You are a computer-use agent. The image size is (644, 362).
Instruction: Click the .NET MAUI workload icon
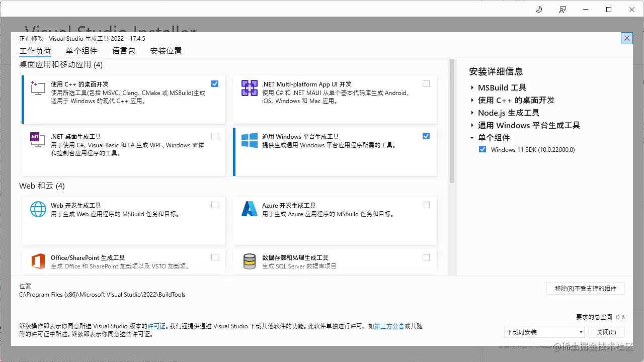(x=250, y=88)
